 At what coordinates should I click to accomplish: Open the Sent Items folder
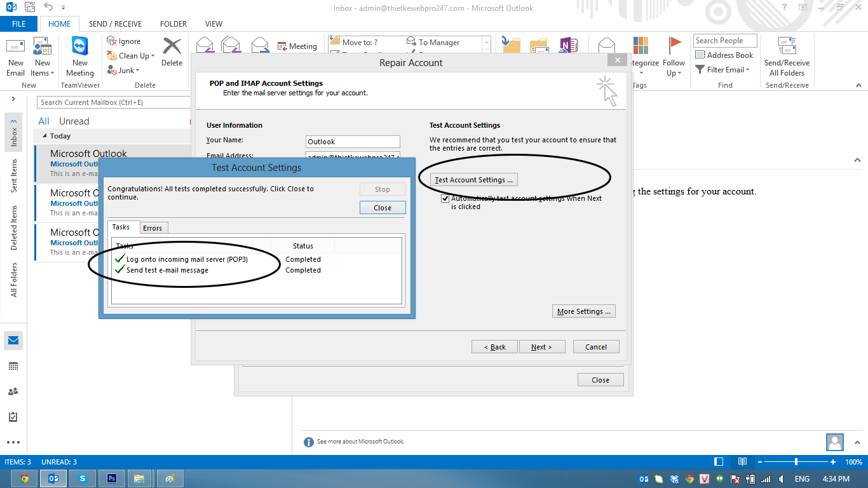(14, 176)
